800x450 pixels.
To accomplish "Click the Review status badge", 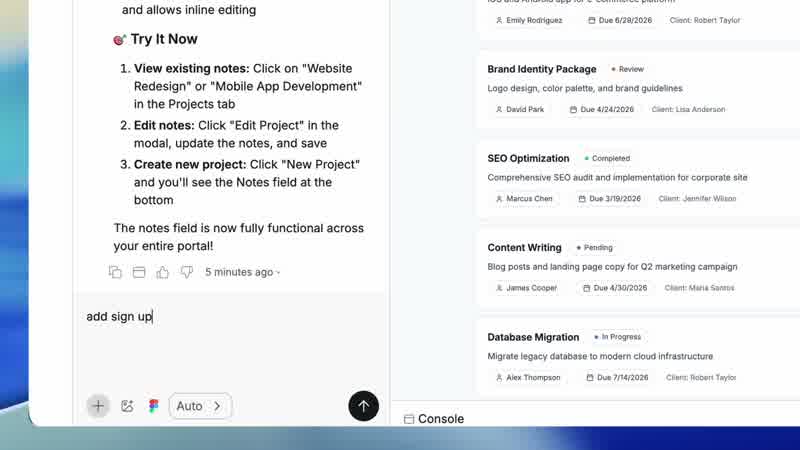I will (x=628, y=69).
